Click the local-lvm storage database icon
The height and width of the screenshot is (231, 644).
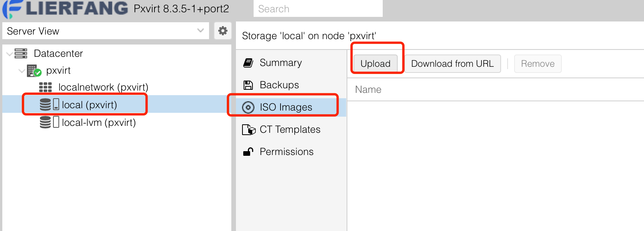pyautogui.click(x=45, y=122)
